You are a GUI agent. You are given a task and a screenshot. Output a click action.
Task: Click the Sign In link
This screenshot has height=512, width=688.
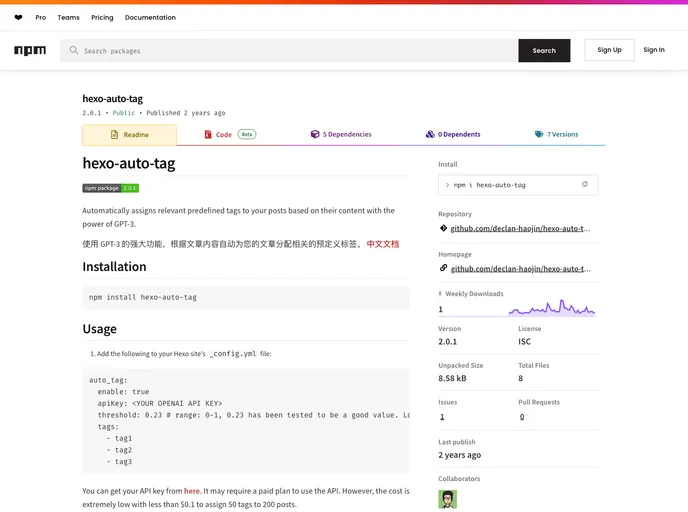pyautogui.click(x=654, y=50)
